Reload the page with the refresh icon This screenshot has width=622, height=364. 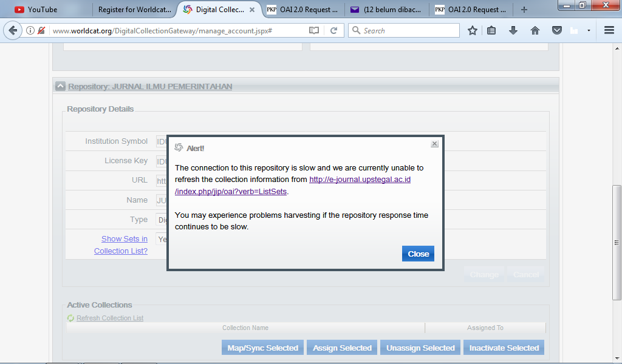333,30
